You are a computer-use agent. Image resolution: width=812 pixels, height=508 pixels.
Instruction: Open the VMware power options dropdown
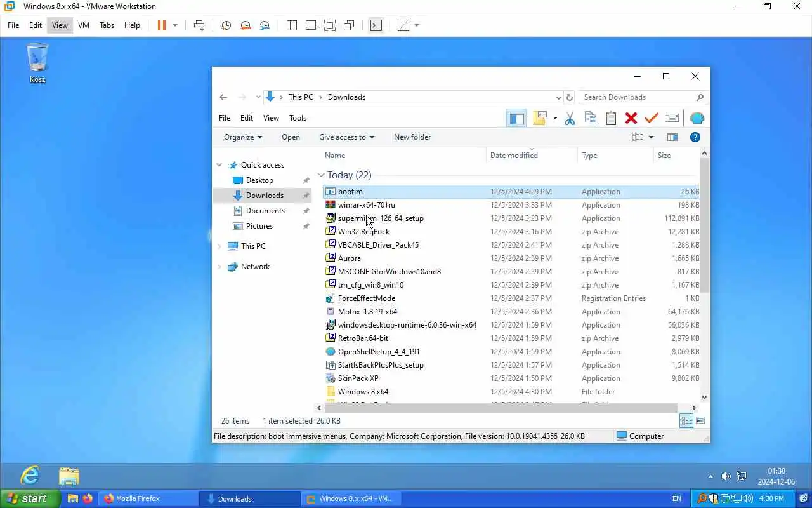tap(175, 25)
